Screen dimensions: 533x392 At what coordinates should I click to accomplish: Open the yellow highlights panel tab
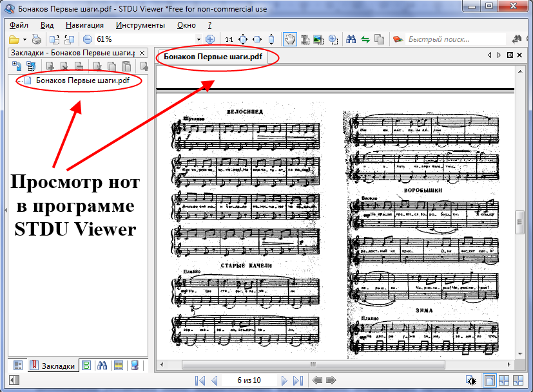click(x=119, y=366)
